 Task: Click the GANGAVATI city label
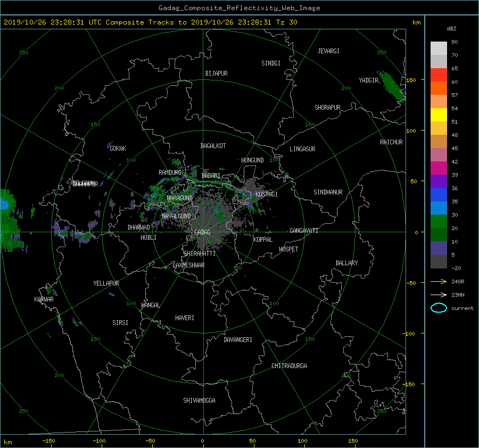click(x=304, y=230)
